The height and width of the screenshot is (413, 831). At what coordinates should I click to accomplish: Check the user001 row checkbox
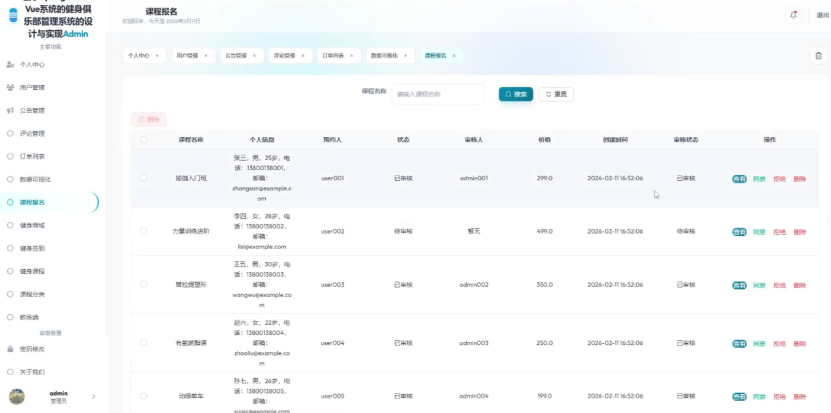pyautogui.click(x=144, y=178)
